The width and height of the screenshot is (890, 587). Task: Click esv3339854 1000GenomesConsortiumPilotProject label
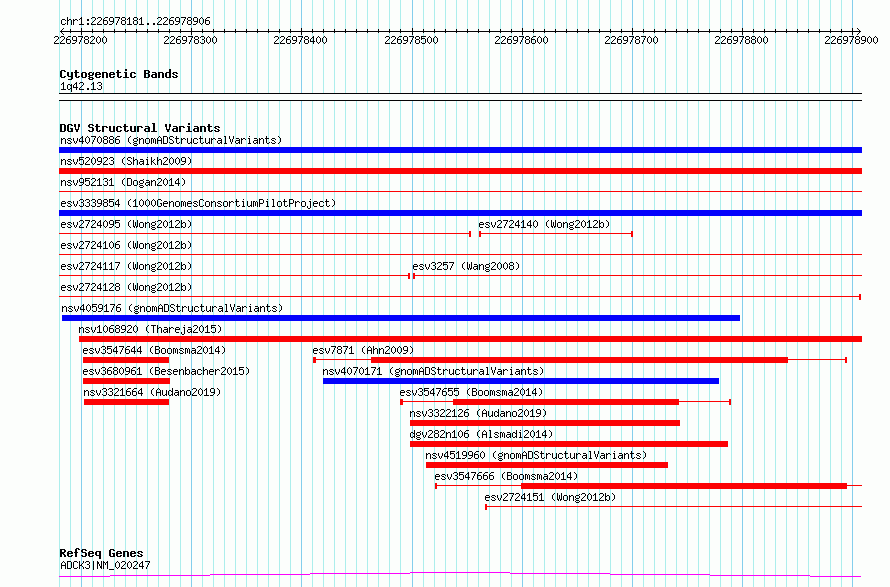tap(198, 203)
